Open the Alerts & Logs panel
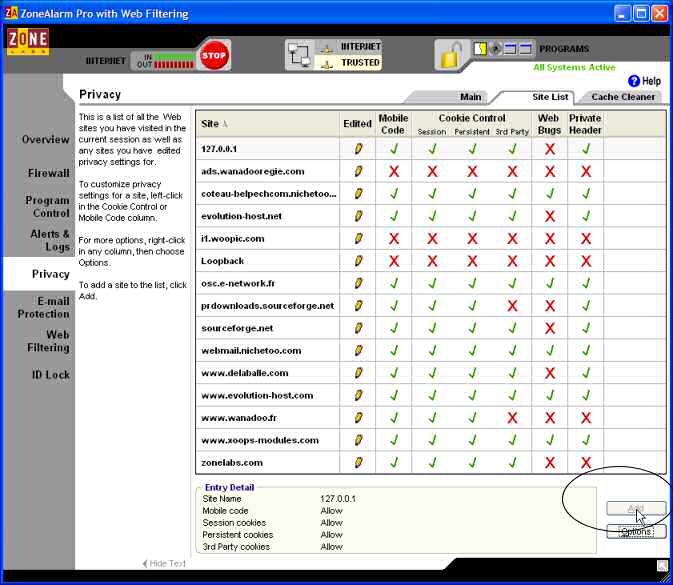The height and width of the screenshot is (585, 673). point(50,240)
